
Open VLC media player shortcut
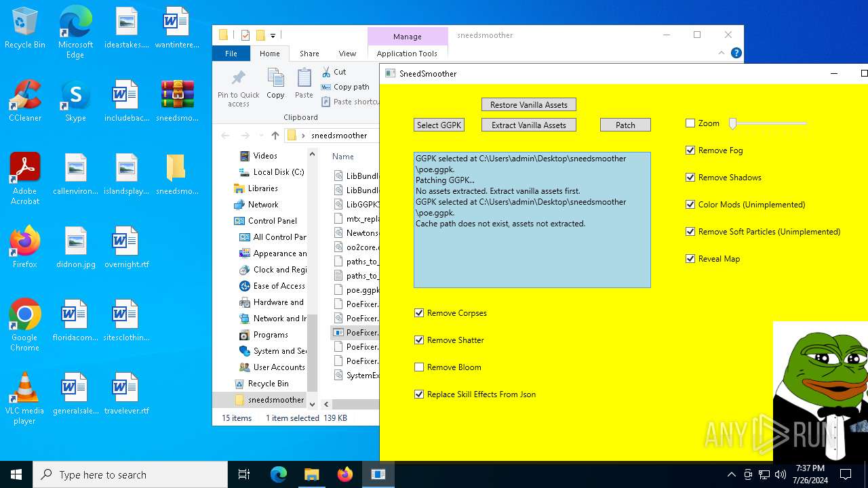[x=25, y=398]
